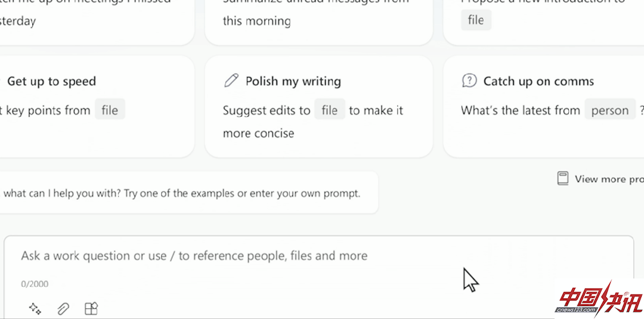Select the person placeholder in Catch up on comms
Viewport: 644px width, 319px height.
coord(610,110)
